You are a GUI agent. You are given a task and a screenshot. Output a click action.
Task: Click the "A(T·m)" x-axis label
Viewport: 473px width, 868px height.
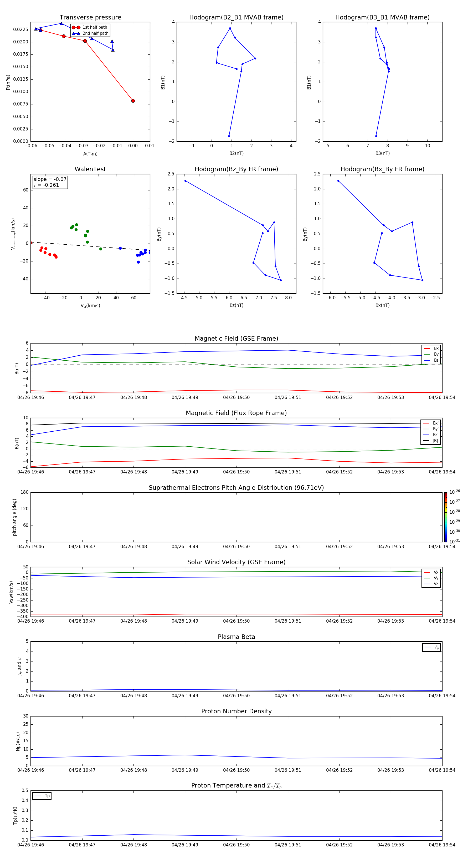click(x=90, y=154)
